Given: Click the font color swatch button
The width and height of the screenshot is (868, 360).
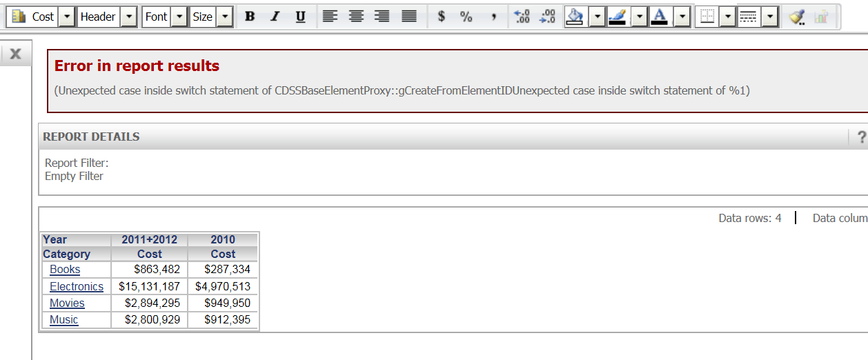Looking at the screenshot, I should [660, 17].
